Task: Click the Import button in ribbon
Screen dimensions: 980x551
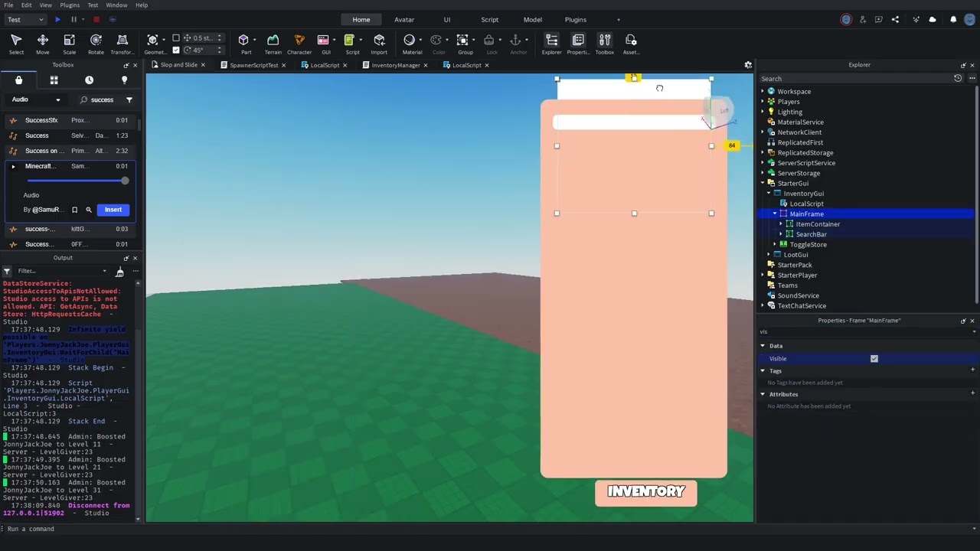Action: point(379,44)
